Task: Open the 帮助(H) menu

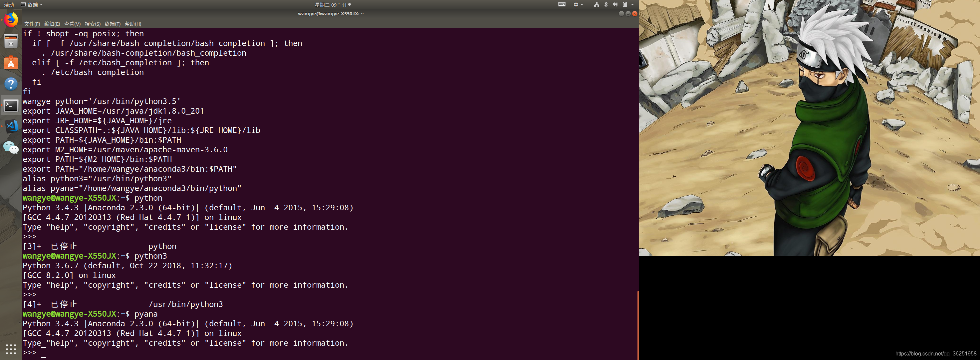Action: 133,24
